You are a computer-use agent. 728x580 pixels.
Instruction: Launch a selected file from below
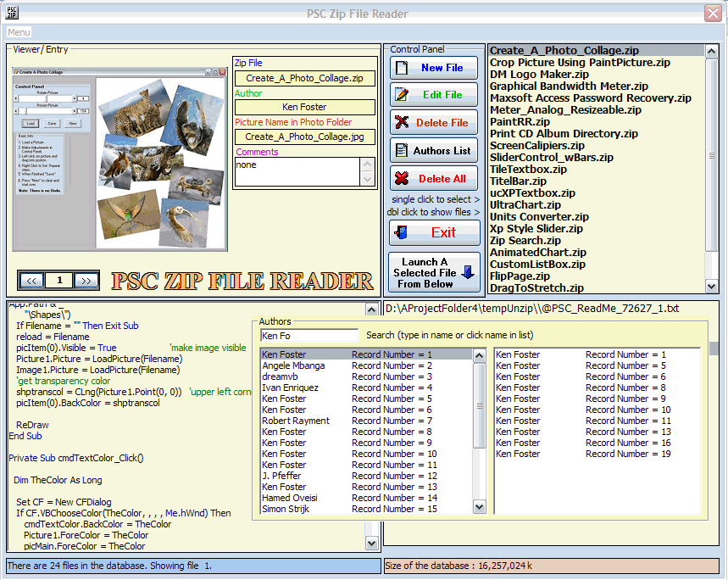(433, 273)
